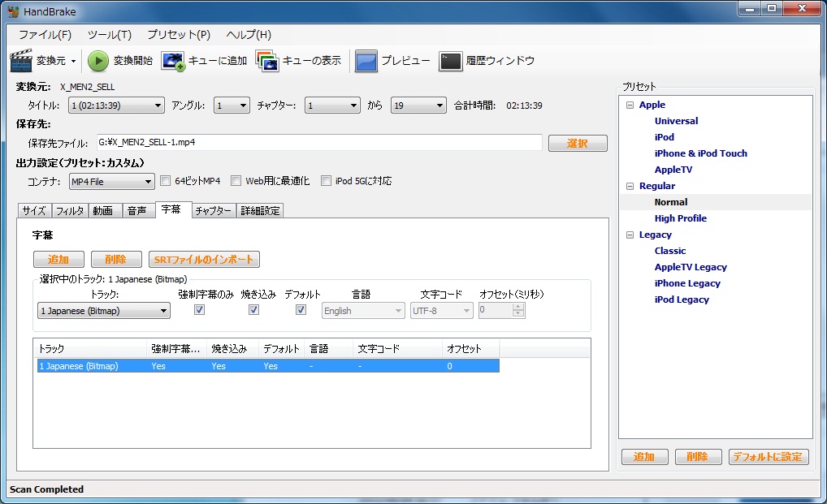Toggle the iPod 5Gに対応 checkbox
This screenshot has height=504, width=827.
pos(326,181)
